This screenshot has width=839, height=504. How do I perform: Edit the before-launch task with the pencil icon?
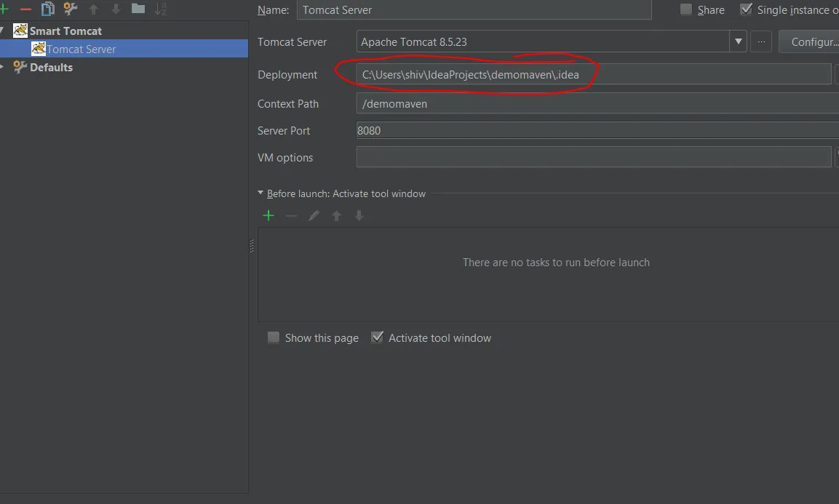tap(314, 215)
